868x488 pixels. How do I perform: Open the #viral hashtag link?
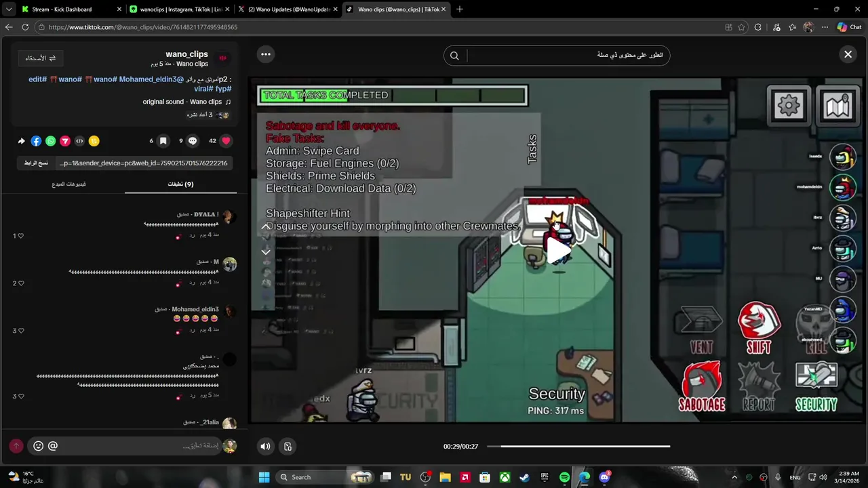pos(203,89)
